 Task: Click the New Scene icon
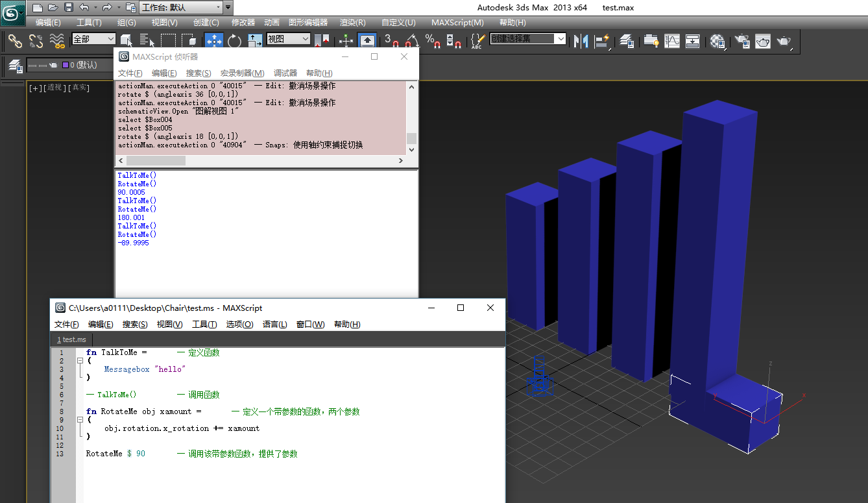[38, 8]
